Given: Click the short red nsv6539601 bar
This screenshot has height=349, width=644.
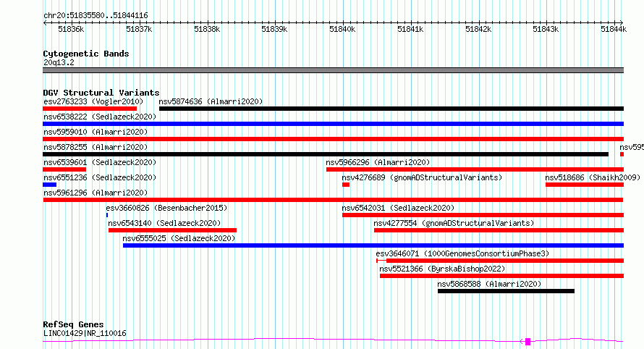Looking at the screenshot, I should pyautogui.click(x=64, y=169).
